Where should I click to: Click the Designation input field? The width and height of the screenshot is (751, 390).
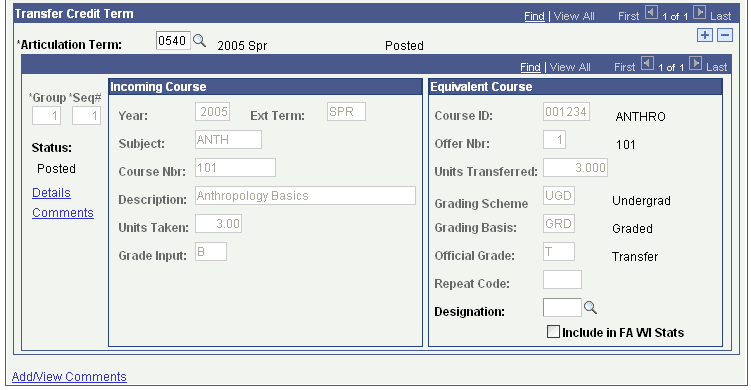562,308
